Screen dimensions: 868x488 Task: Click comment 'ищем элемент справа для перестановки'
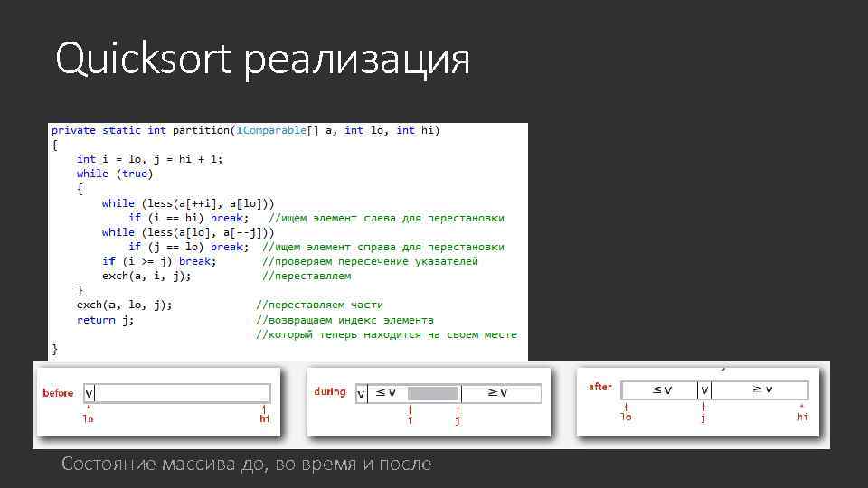coord(383,247)
